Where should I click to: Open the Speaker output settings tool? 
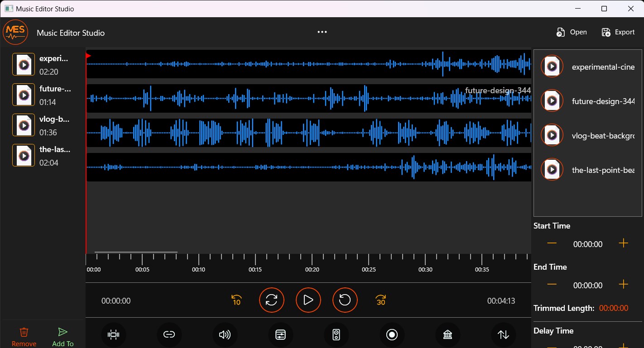click(336, 334)
